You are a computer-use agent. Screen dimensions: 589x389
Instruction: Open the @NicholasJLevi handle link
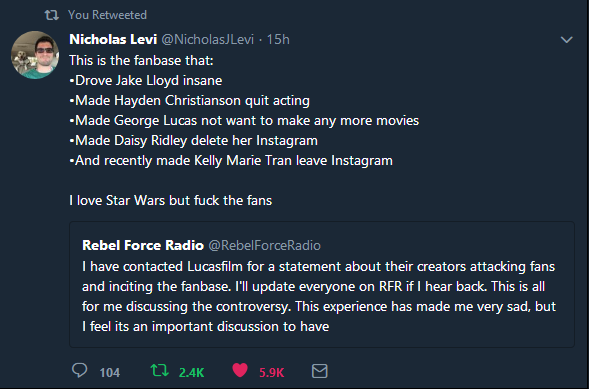point(208,39)
